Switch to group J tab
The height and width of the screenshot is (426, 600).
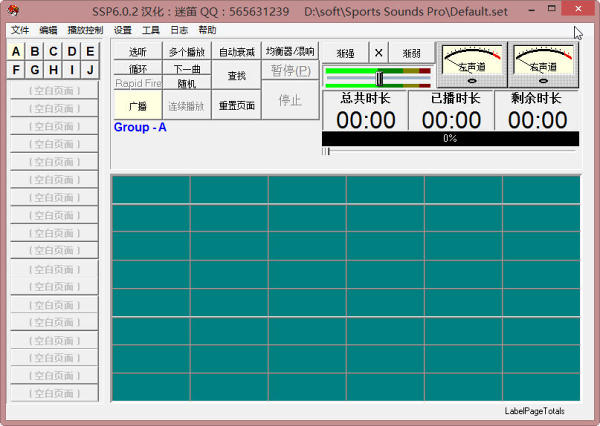[x=90, y=70]
